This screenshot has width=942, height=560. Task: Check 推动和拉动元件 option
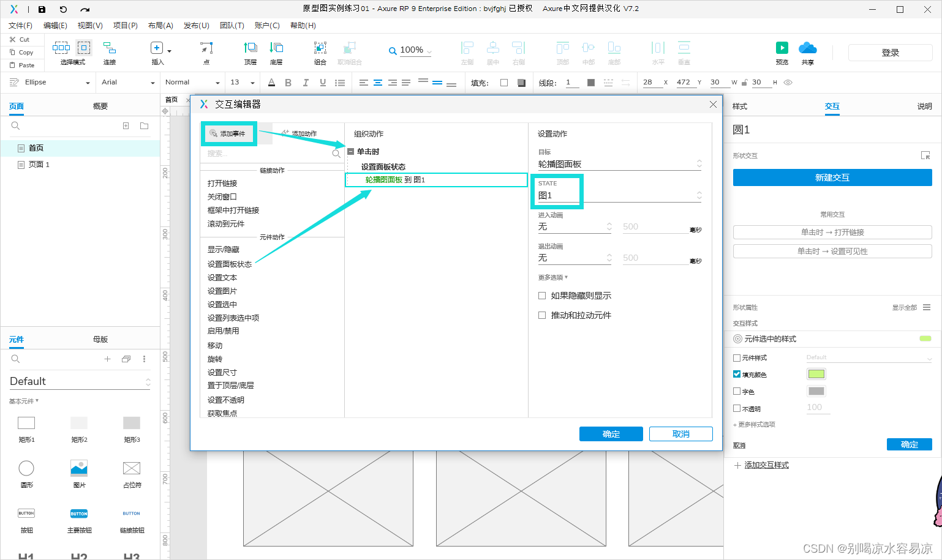(x=542, y=315)
